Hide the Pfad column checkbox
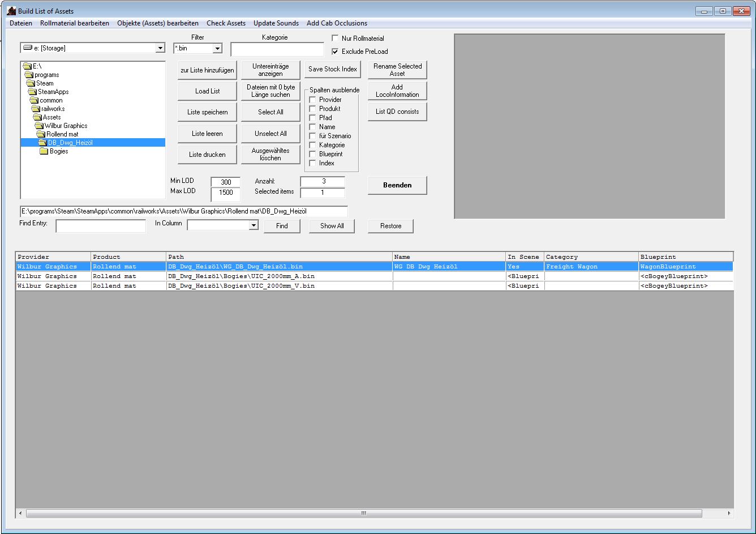Image resolution: width=756 pixels, height=534 pixels. pyautogui.click(x=312, y=118)
